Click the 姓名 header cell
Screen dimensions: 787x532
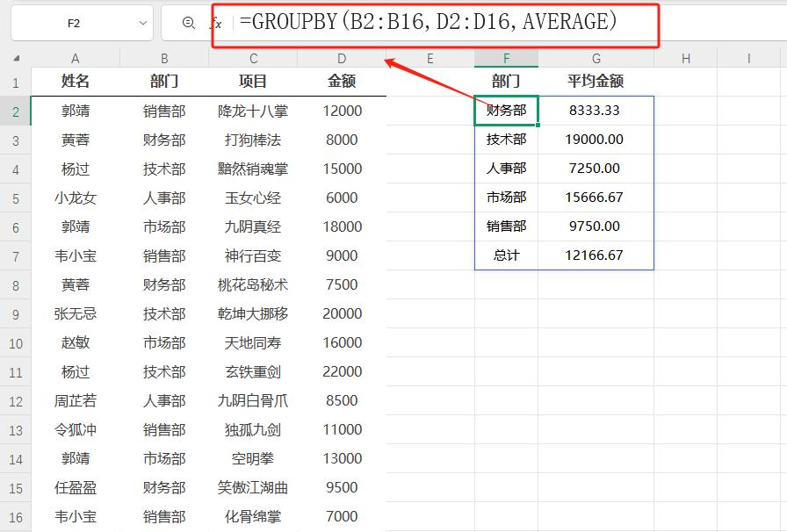pyautogui.click(x=76, y=82)
